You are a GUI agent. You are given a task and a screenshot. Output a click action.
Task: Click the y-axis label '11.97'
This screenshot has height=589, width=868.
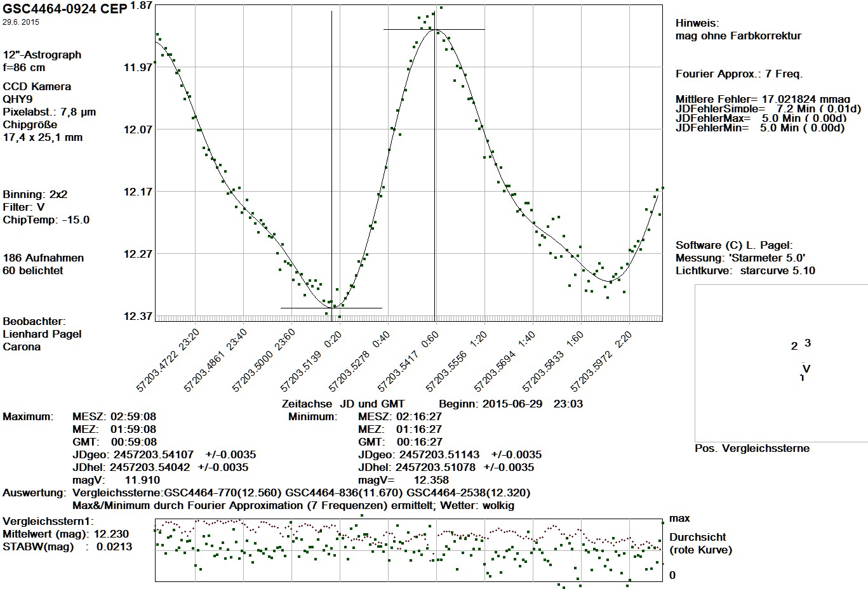pyautogui.click(x=138, y=67)
